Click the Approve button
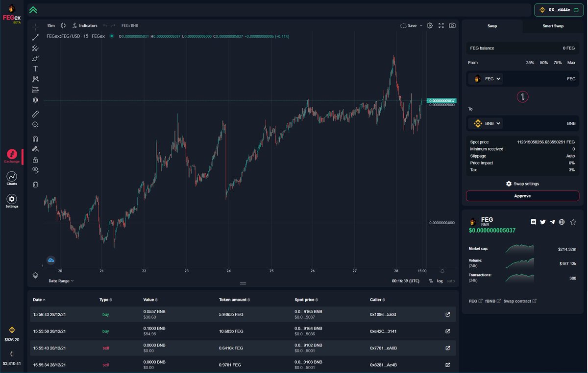588x373 pixels. (522, 196)
